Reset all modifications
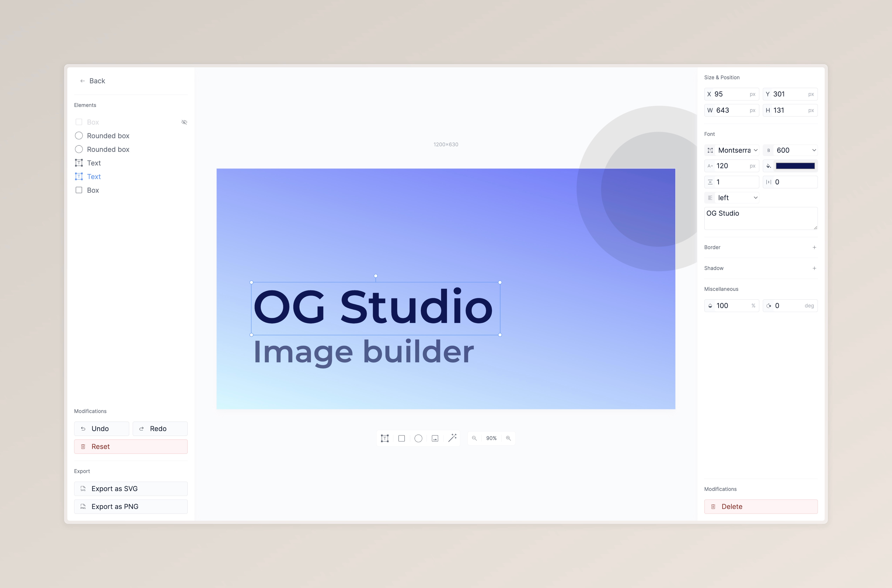 [131, 447]
